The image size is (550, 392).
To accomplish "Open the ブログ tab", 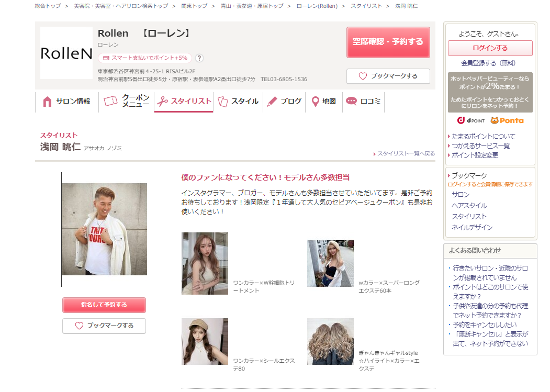I will [x=284, y=102].
